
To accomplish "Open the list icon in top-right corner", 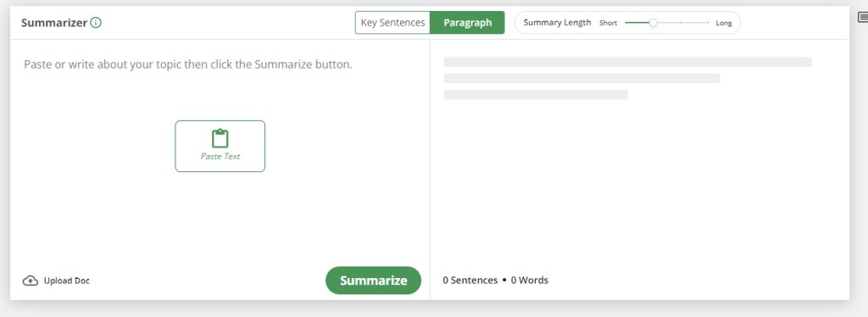I will pyautogui.click(x=862, y=18).
